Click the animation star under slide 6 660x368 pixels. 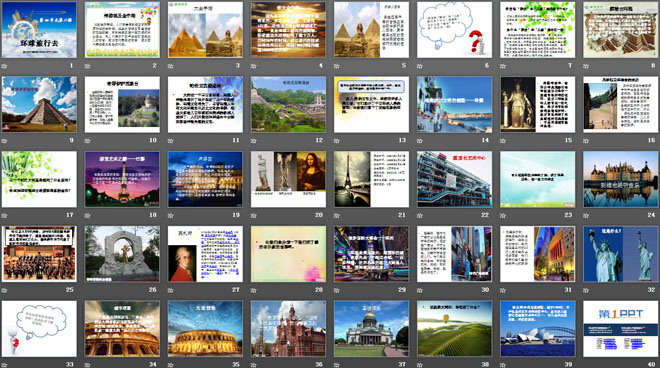[x=420, y=66]
